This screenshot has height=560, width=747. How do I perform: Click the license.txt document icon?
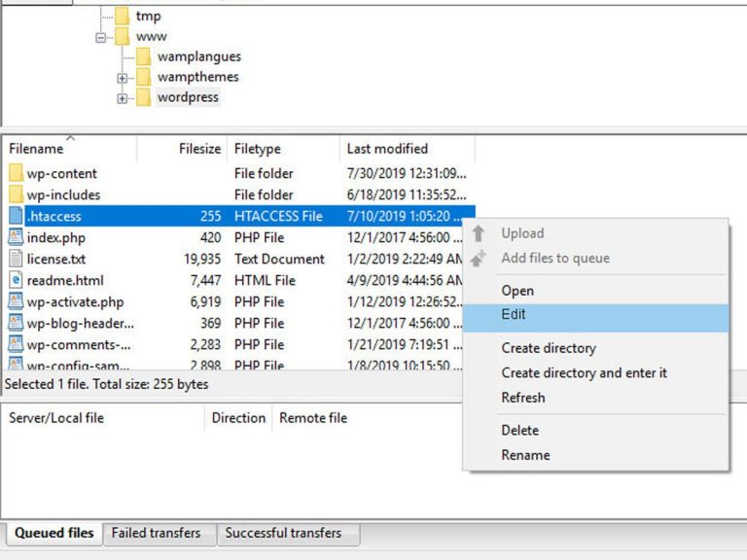click(16, 259)
